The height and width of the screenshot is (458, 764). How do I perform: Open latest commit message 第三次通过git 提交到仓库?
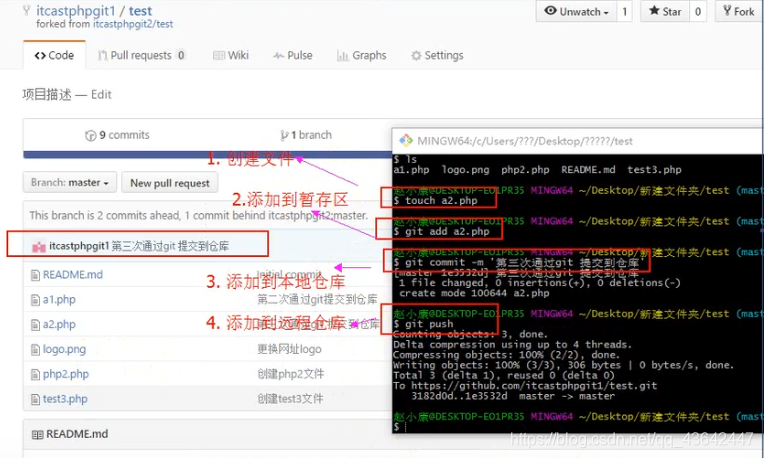(171, 246)
